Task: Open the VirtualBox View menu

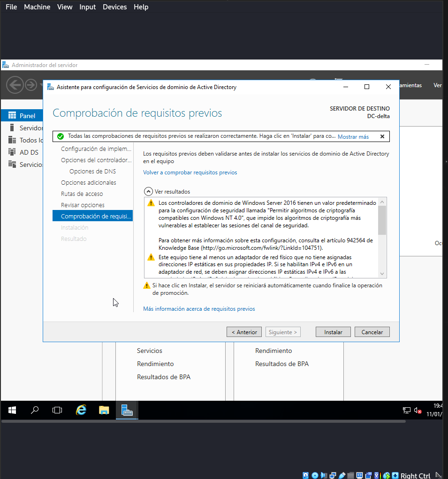Action: [x=65, y=7]
